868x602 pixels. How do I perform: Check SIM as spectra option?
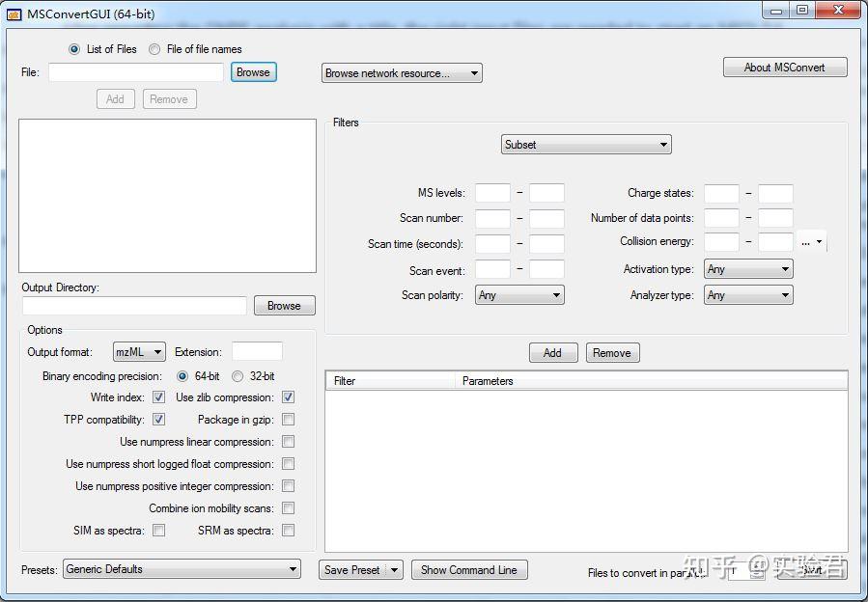pyautogui.click(x=159, y=530)
